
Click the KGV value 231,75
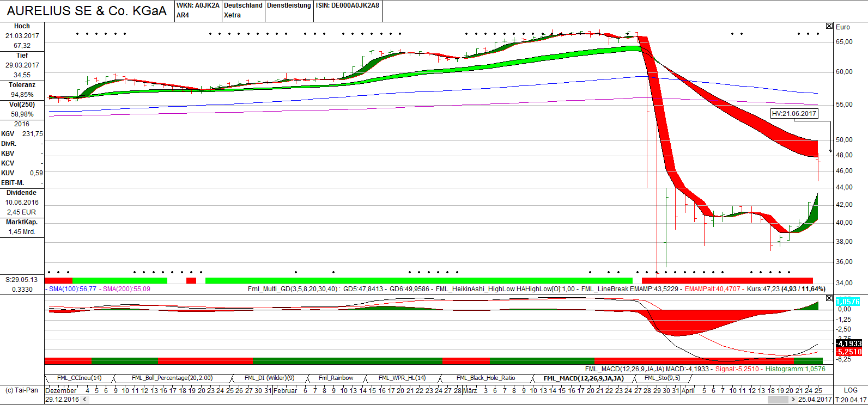click(x=33, y=134)
